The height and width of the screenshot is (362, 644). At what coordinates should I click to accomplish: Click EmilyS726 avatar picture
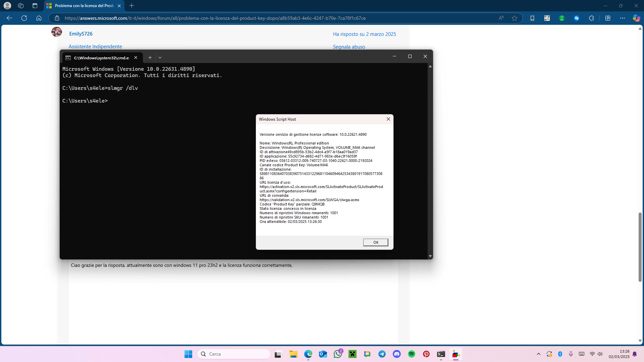click(57, 32)
